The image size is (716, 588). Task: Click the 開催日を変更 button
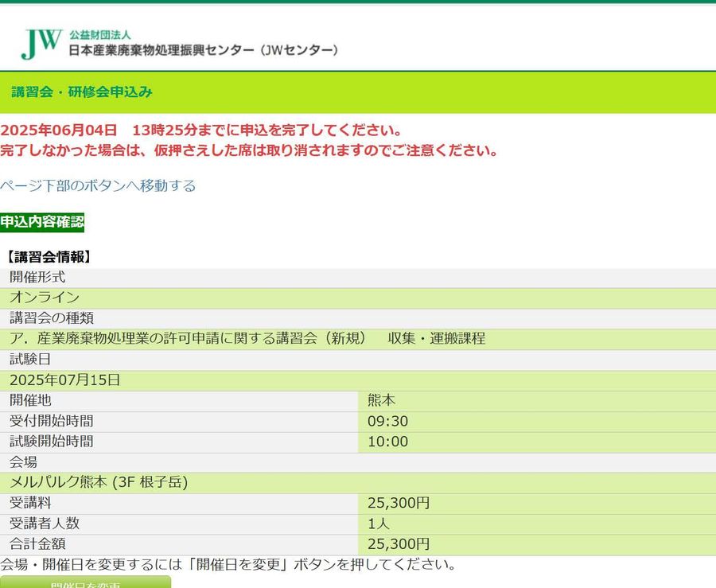point(85,583)
